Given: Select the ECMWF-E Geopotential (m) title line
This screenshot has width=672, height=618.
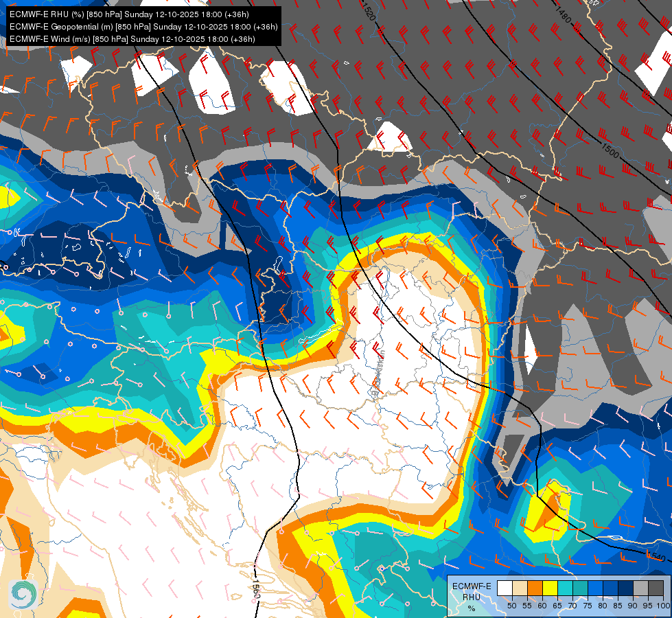Looking at the screenshot, I should click(x=143, y=27).
